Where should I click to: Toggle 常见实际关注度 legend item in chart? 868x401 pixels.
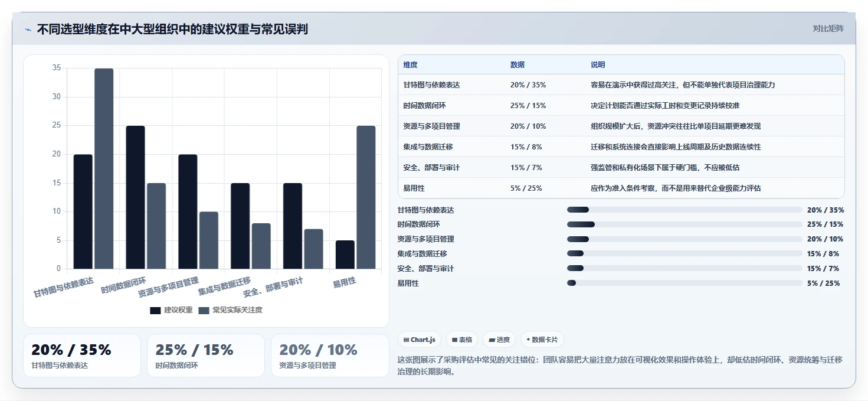click(230, 310)
